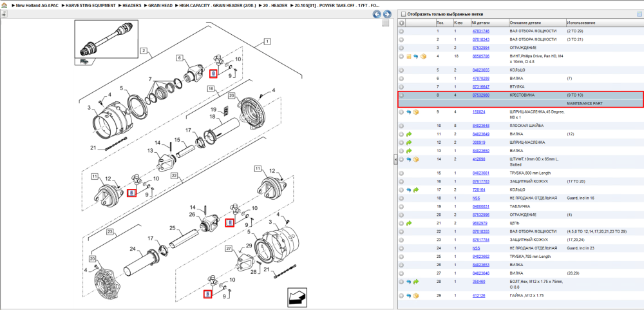Click the box icon for part 150024

pyautogui.click(x=415, y=112)
